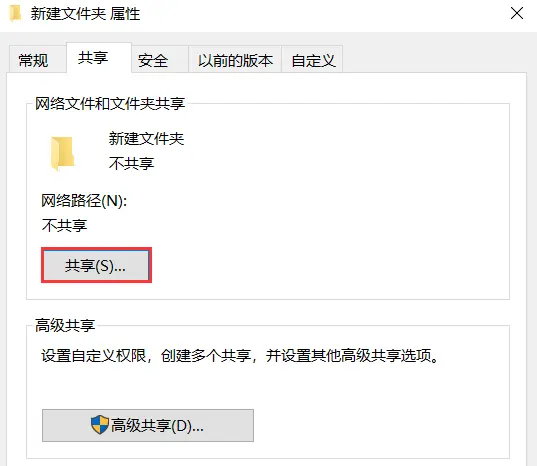Click 不共享 status beside the folder icon

point(132,163)
